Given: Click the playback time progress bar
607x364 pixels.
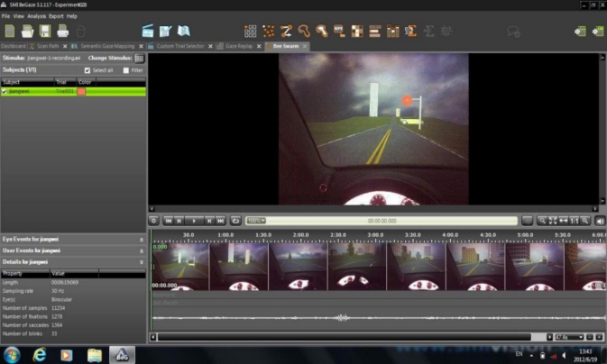Looking at the screenshot, I should click(x=382, y=221).
